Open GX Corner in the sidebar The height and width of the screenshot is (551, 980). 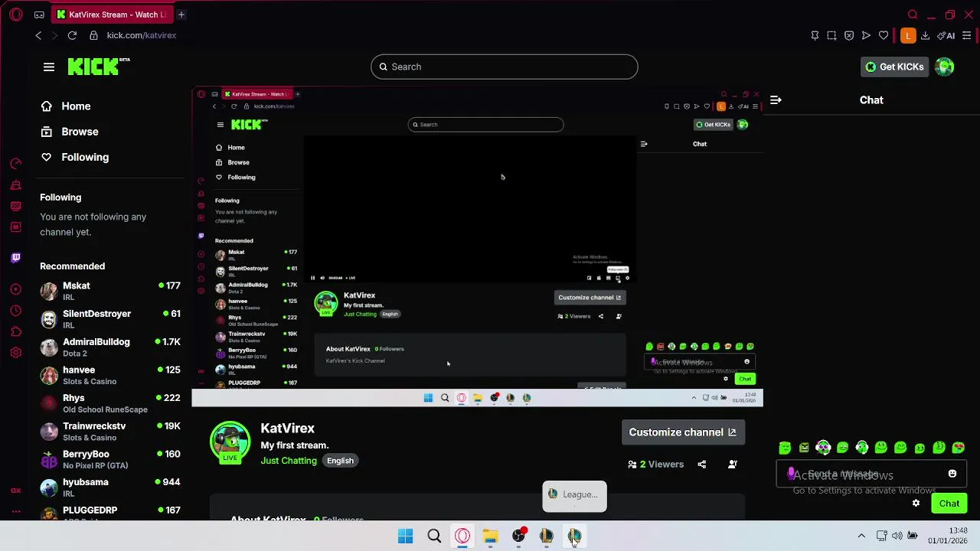(16, 491)
